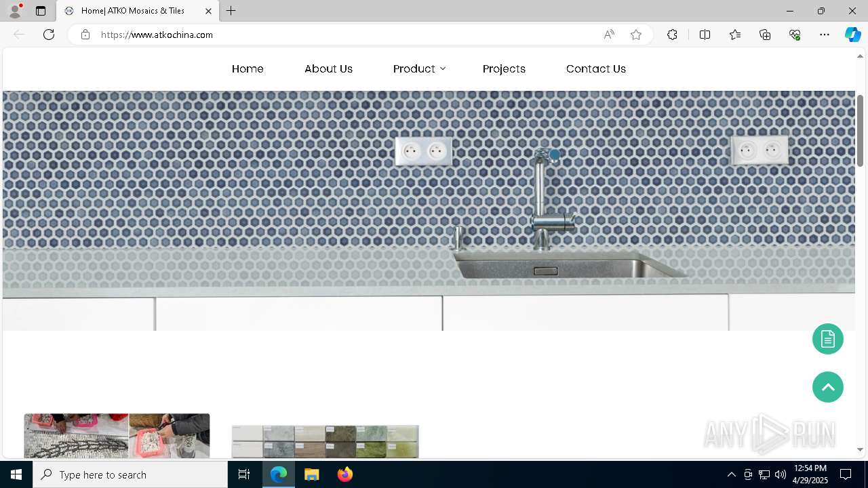The image size is (868, 488).
Task: Open the Edge profile icon
Action: pyautogui.click(x=15, y=11)
